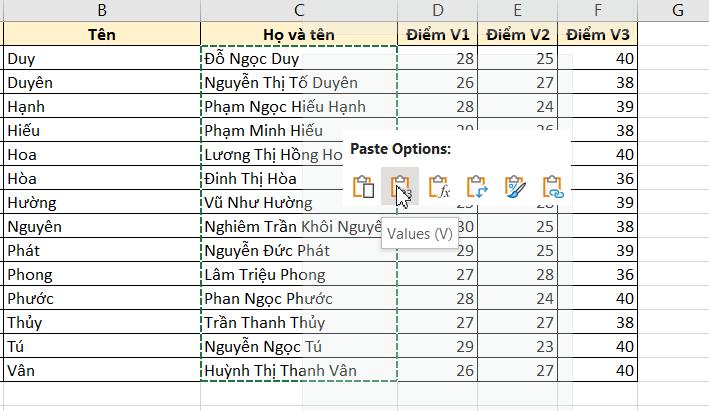Select the "Tên" header cell
Viewport: 709px width, 411px height.
[101, 35]
